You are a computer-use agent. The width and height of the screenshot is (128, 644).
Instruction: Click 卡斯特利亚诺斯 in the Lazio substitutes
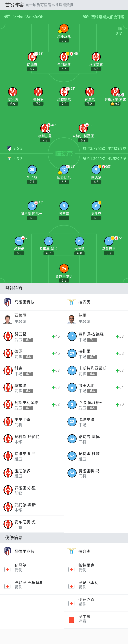click(x=92, y=368)
